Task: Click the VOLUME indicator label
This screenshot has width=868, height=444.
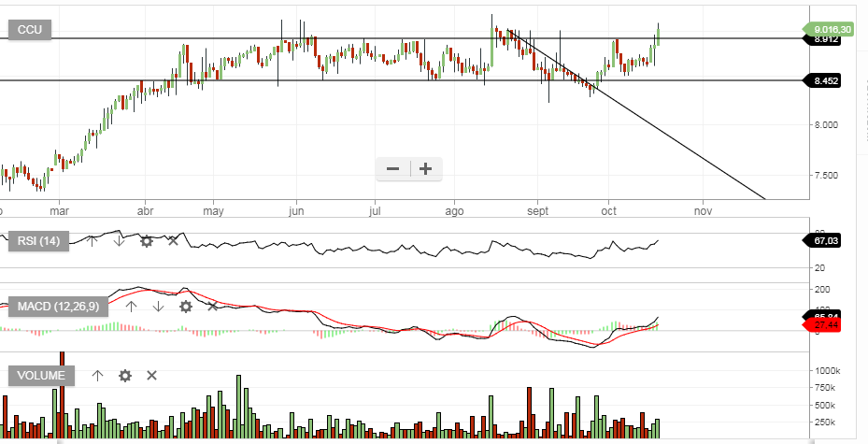Action: coord(41,376)
